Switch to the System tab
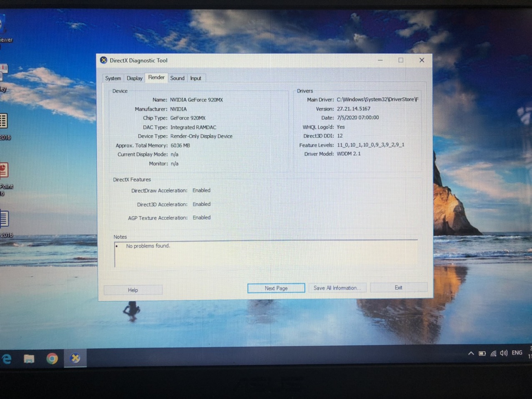Viewport: 532px width, 399px height. point(113,78)
